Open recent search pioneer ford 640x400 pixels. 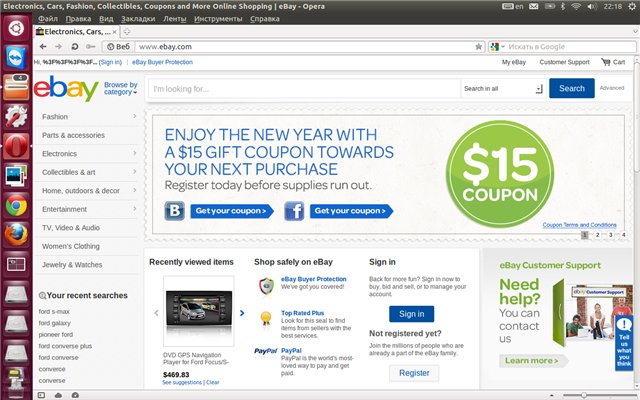tap(56, 334)
